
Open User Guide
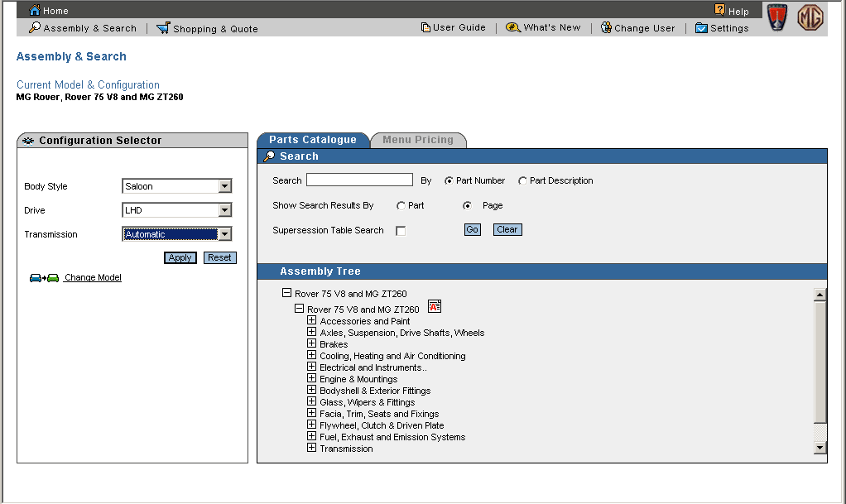click(x=459, y=27)
